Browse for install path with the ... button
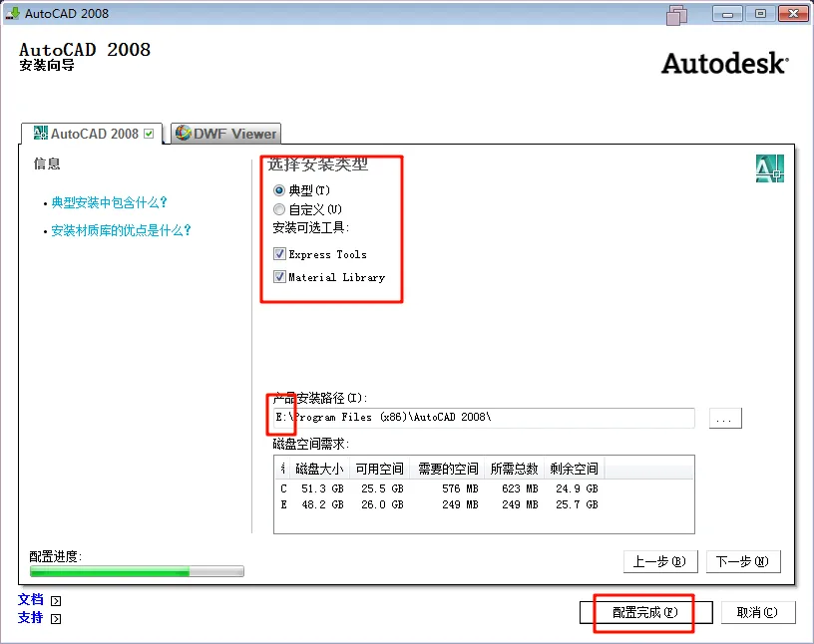Image resolution: width=814 pixels, height=644 pixels. pyautogui.click(x=725, y=419)
